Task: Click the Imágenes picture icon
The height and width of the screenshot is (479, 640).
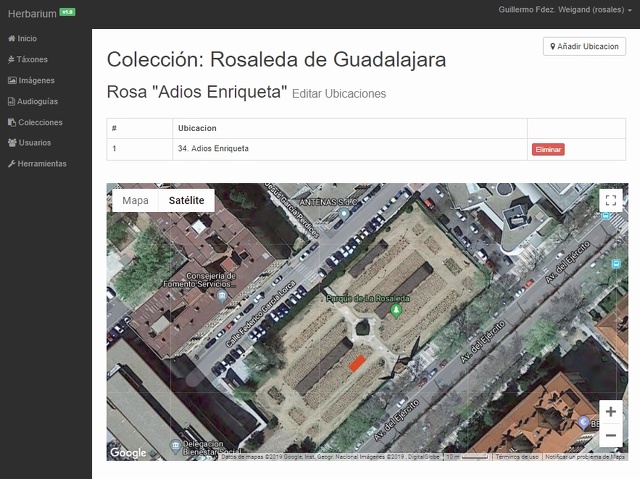Action: [x=11, y=80]
